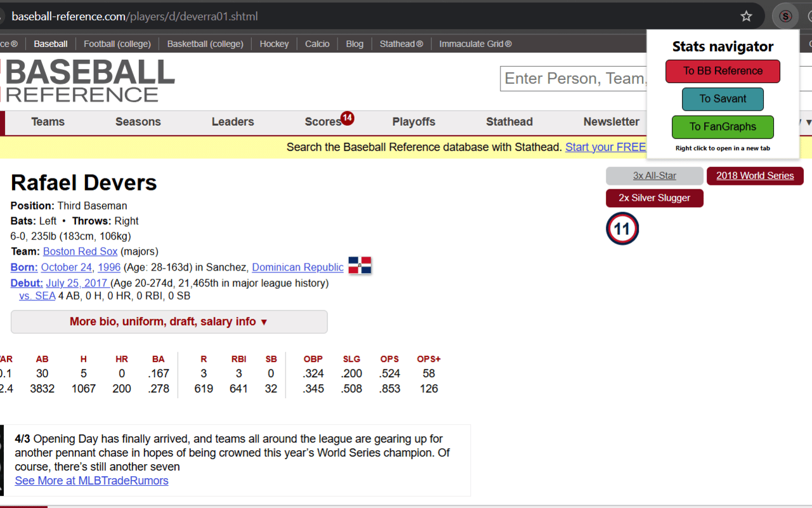
Task: Click the 2x Silver Slugger badge
Action: pos(655,198)
